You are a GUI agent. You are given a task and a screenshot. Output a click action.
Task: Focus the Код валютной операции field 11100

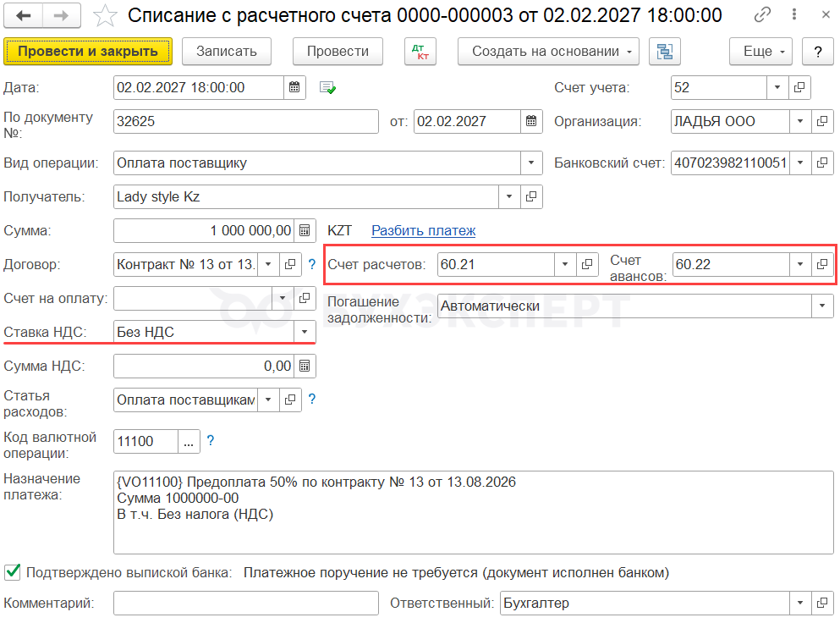click(x=145, y=441)
